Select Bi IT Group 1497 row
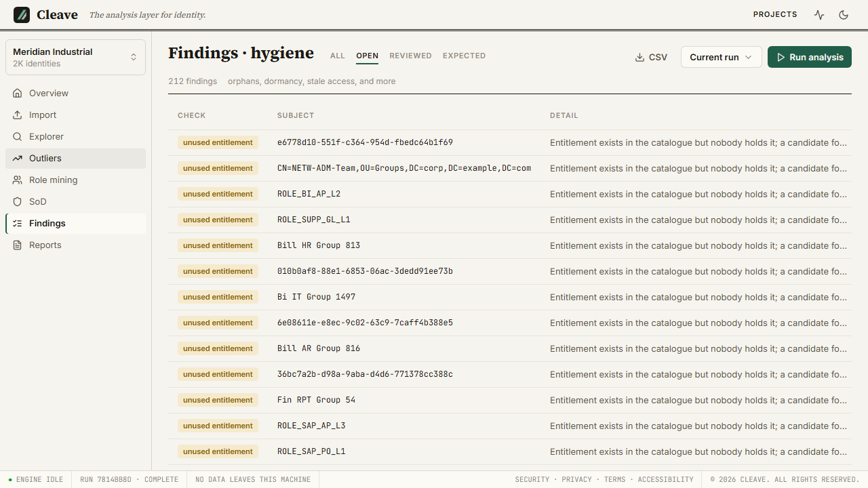 coord(510,298)
